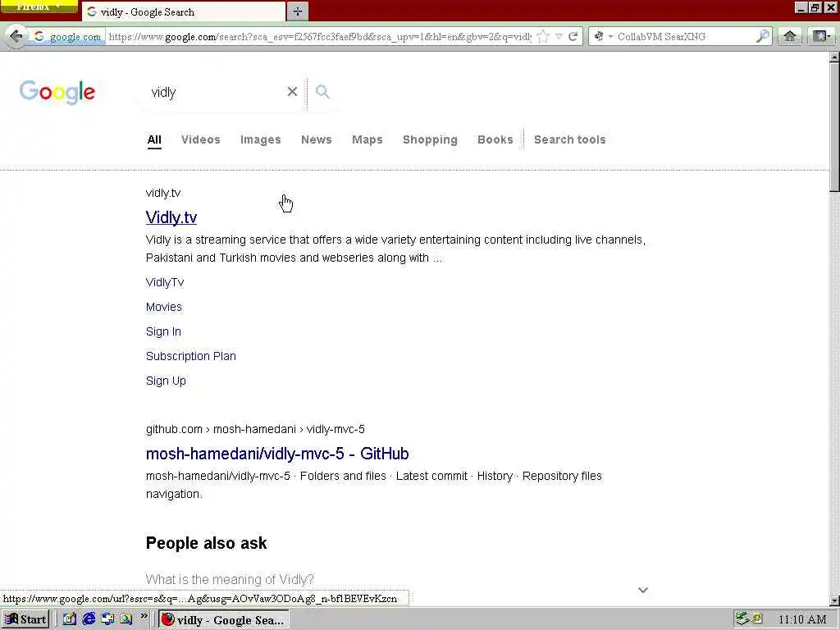
Task: Open Search tools options
Action: tap(569, 139)
